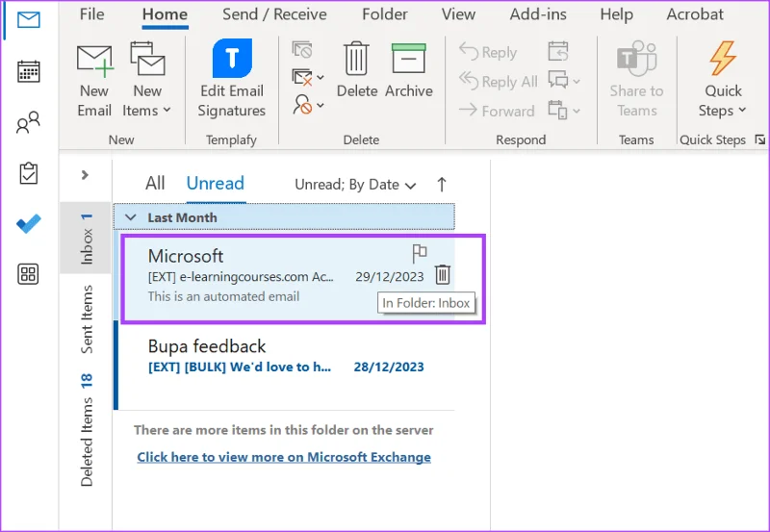Click Share to Teams
Screen dimensions: 770x532
tap(636, 79)
